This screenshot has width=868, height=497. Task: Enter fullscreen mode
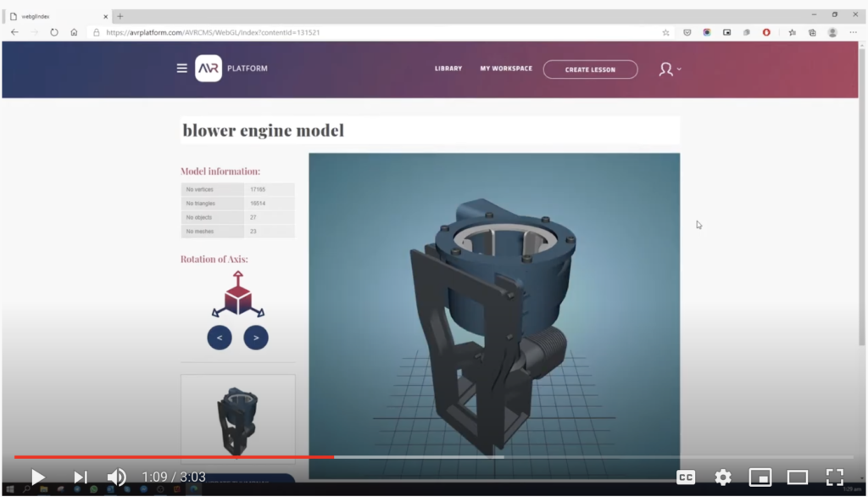coord(835,477)
